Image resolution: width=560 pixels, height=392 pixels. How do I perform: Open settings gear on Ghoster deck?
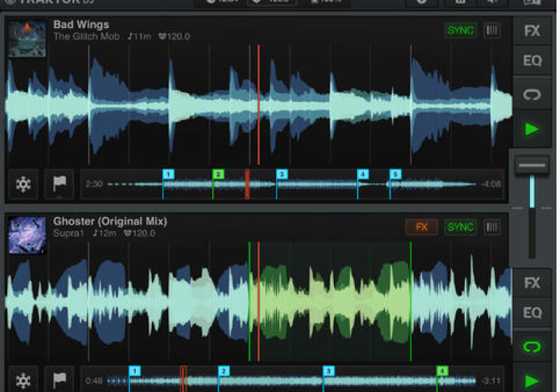(x=23, y=380)
